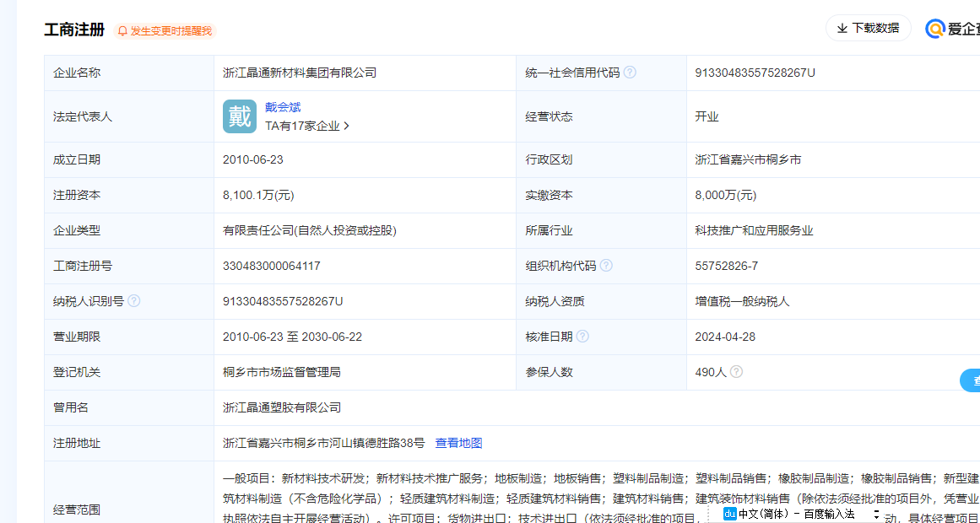The width and height of the screenshot is (980, 523).
Task: Click 查看地图 link
Action: coord(458,443)
